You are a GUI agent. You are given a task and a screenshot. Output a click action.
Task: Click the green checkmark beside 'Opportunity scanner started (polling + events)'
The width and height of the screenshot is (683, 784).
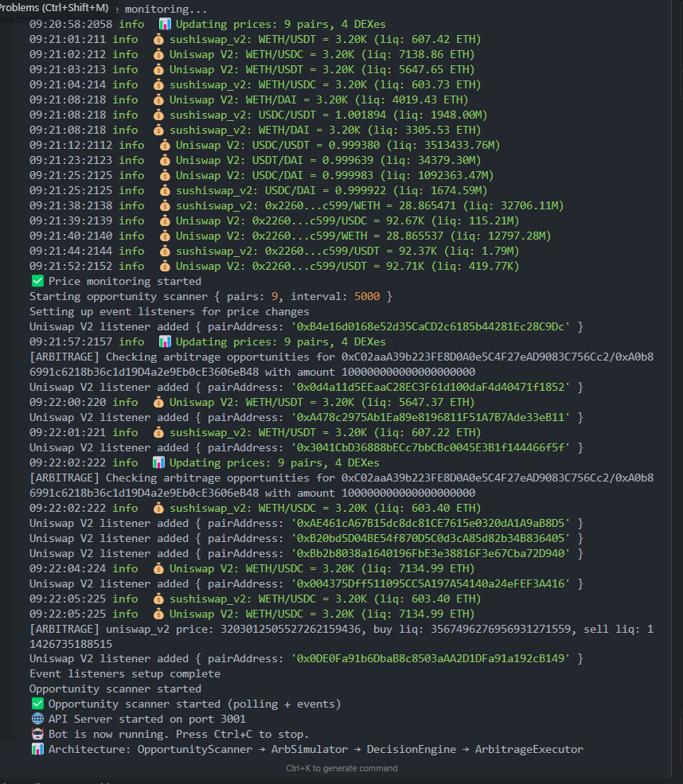tap(37, 704)
